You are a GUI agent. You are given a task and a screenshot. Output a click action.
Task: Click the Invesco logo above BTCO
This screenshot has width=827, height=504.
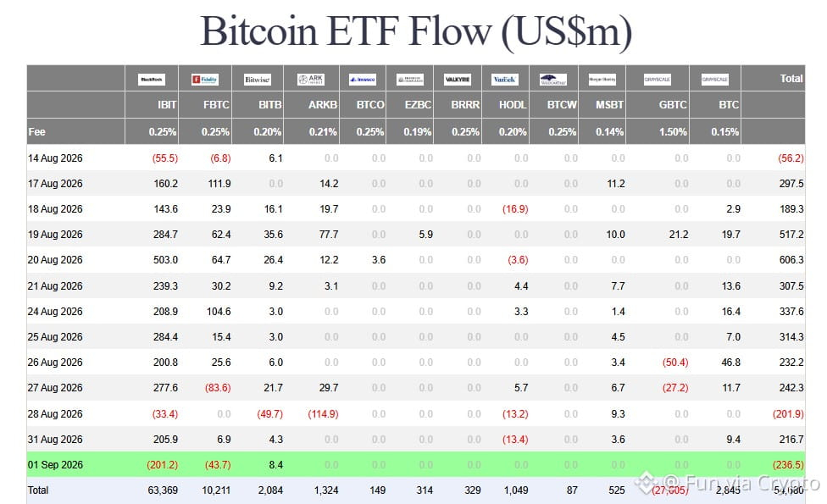point(363,79)
